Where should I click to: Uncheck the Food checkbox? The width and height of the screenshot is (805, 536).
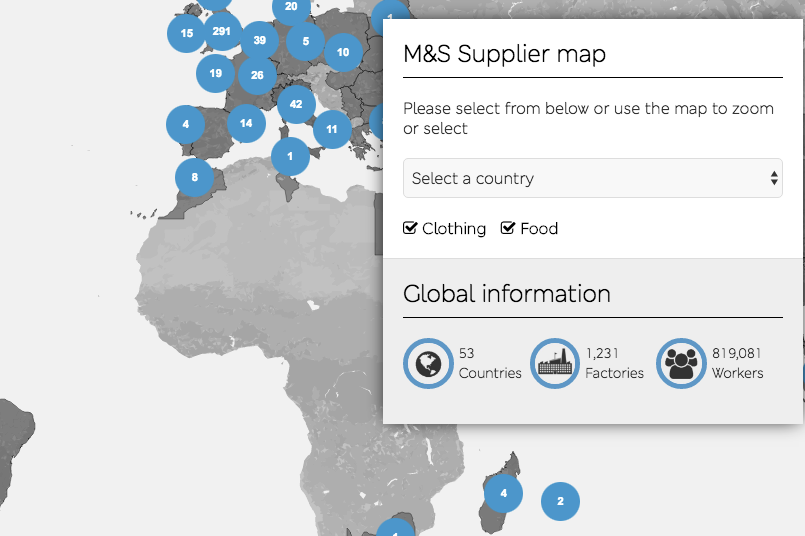click(508, 228)
